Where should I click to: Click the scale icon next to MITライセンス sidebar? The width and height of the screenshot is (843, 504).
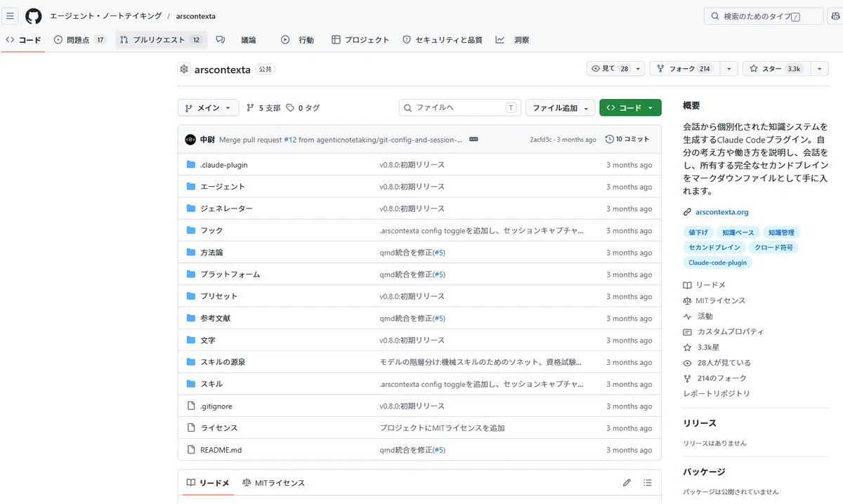click(688, 300)
